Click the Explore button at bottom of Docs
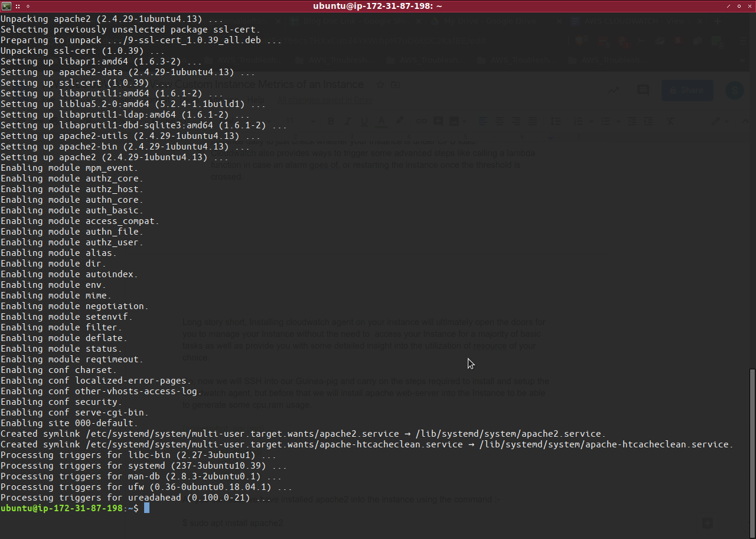The height and width of the screenshot is (539, 756). pos(707,523)
